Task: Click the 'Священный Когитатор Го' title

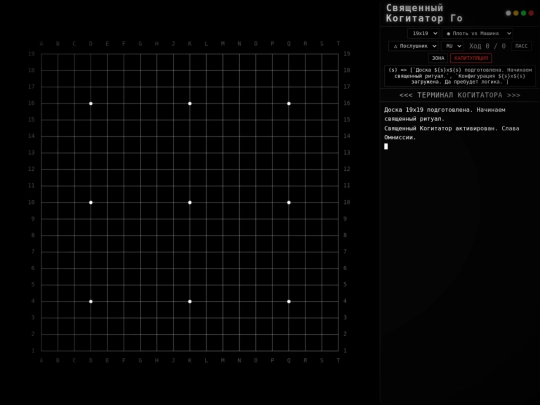Action: click(x=424, y=13)
